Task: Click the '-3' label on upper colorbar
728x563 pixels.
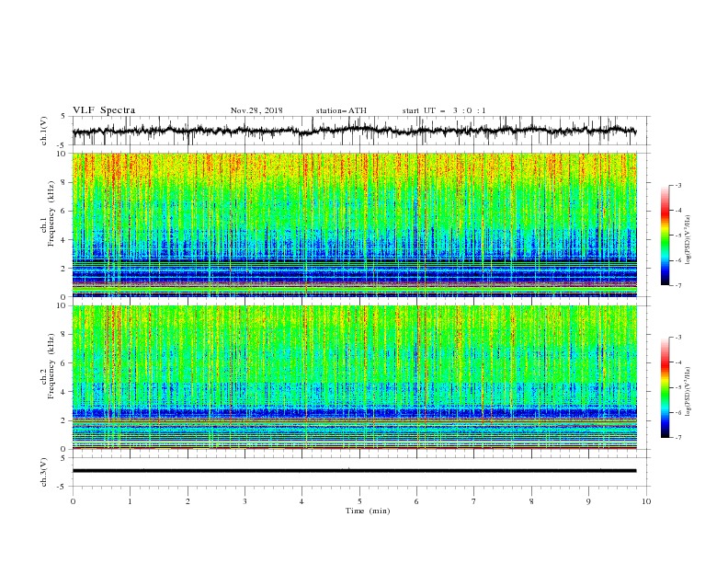Action: (677, 185)
